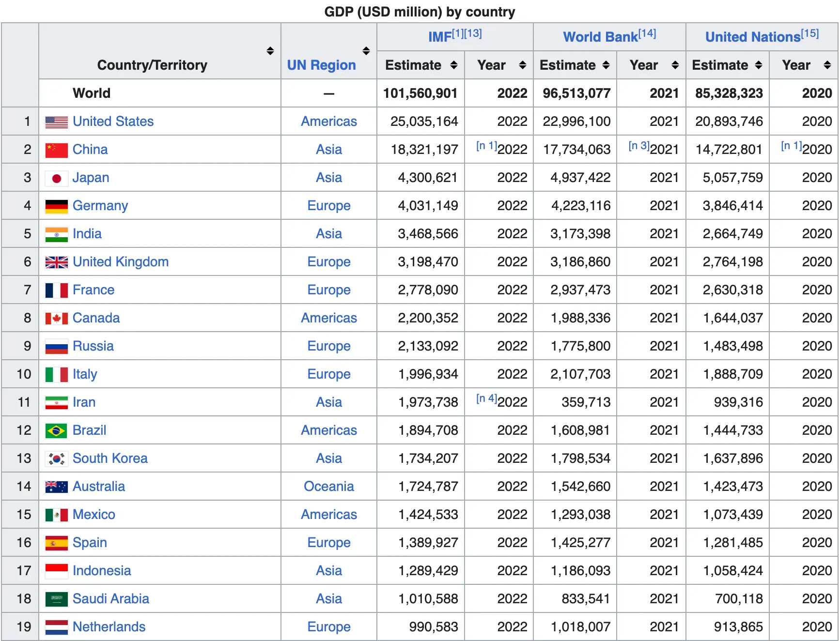Open the Germany country link

(x=100, y=206)
